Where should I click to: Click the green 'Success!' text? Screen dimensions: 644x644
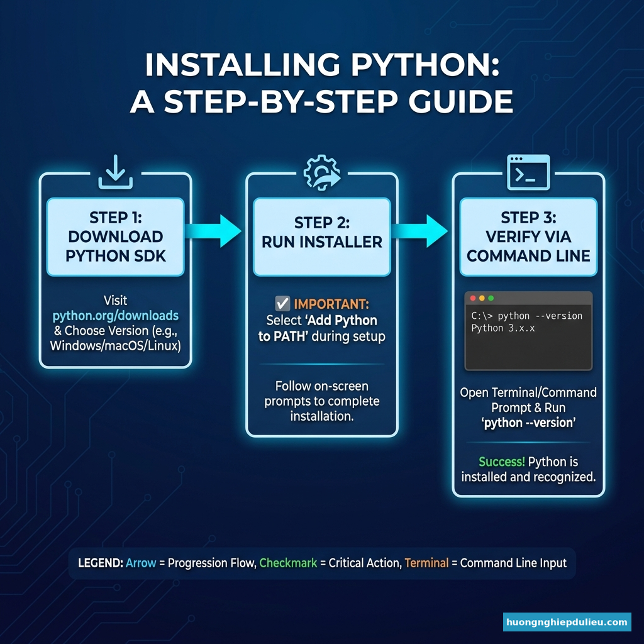[x=501, y=462]
